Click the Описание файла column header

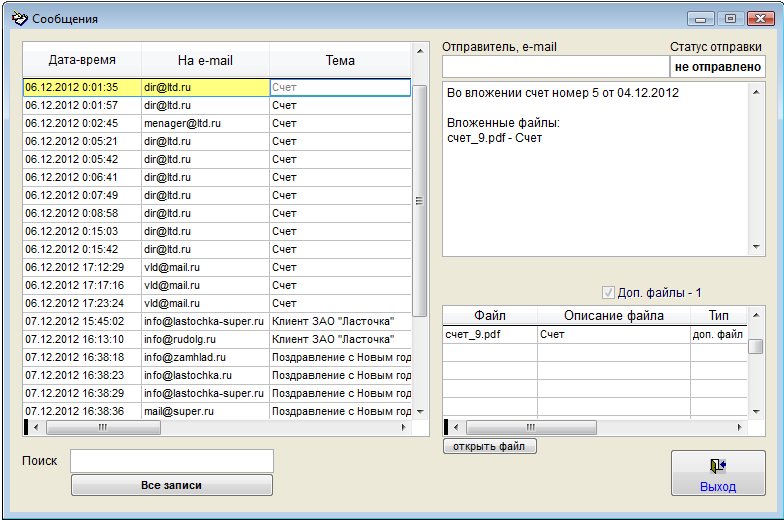[x=613, y=316]
